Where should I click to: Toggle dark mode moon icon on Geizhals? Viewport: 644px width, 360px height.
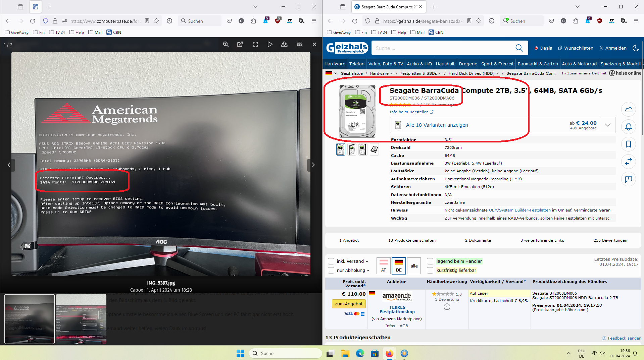pos(636,48)
